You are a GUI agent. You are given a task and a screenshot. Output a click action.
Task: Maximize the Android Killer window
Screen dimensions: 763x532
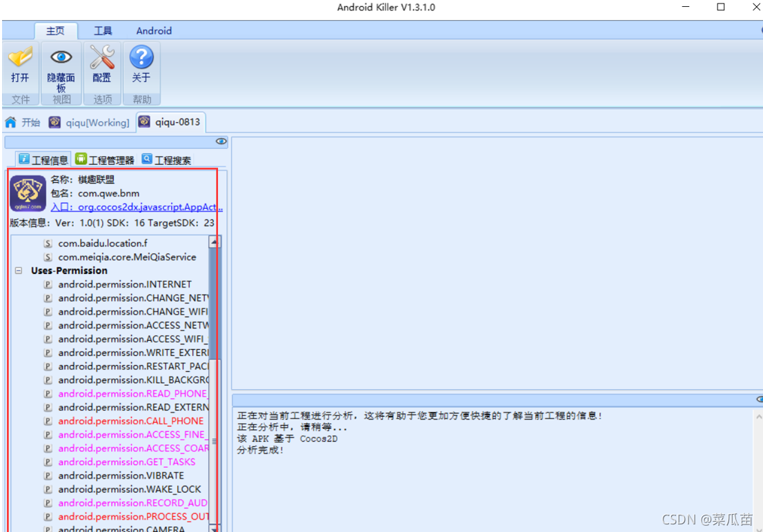pos(721,7)
